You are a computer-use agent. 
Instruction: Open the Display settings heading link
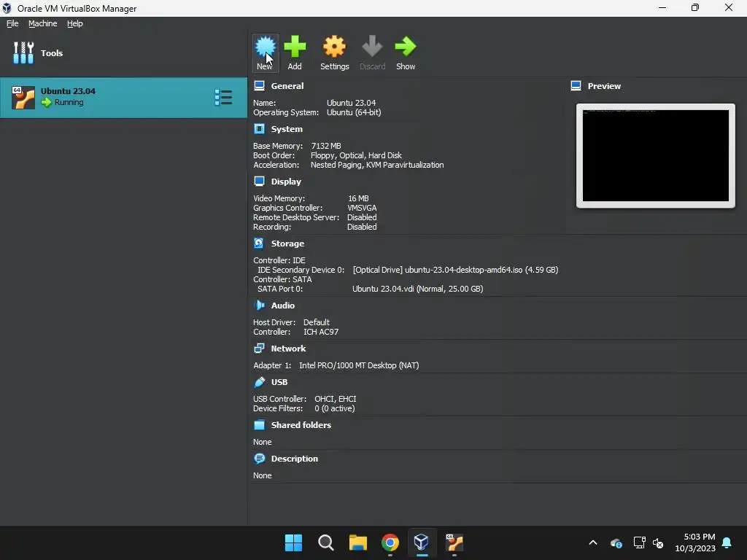tap(286, 182)
